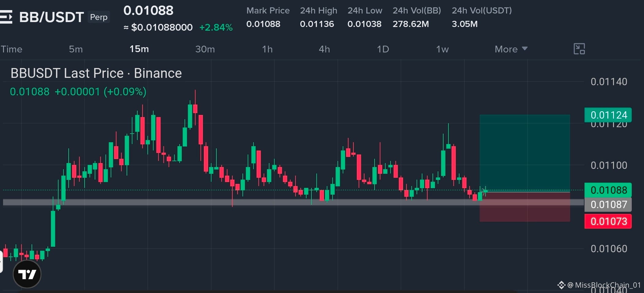
Task: Click the ≈ $0.01088000 dollar equivalent
Action: pos(158,27)
